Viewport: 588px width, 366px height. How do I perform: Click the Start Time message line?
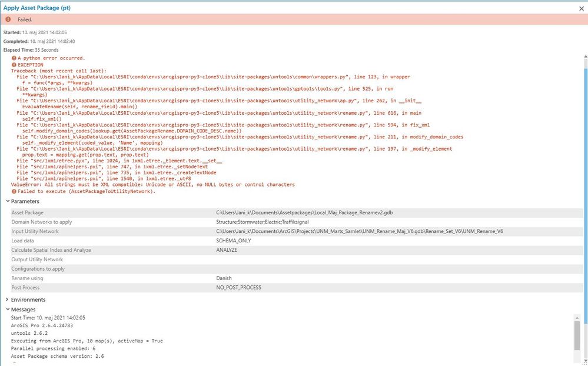pos(48,318)
